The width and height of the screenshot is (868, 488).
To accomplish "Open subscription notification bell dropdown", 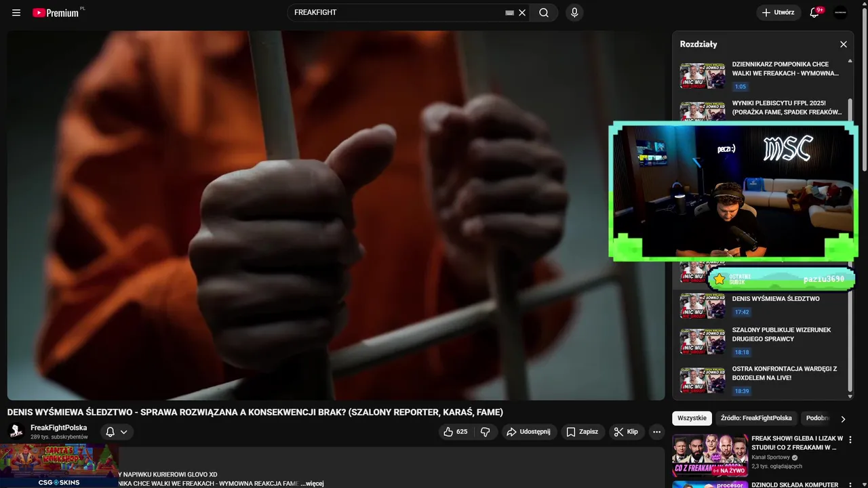I will (x=117, y=432).
